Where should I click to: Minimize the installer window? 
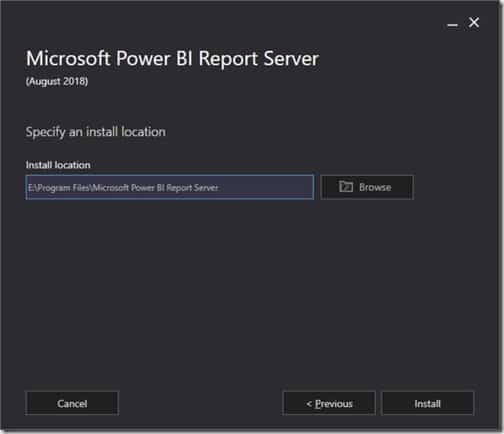pyautogui.click(x=452, y=25)
